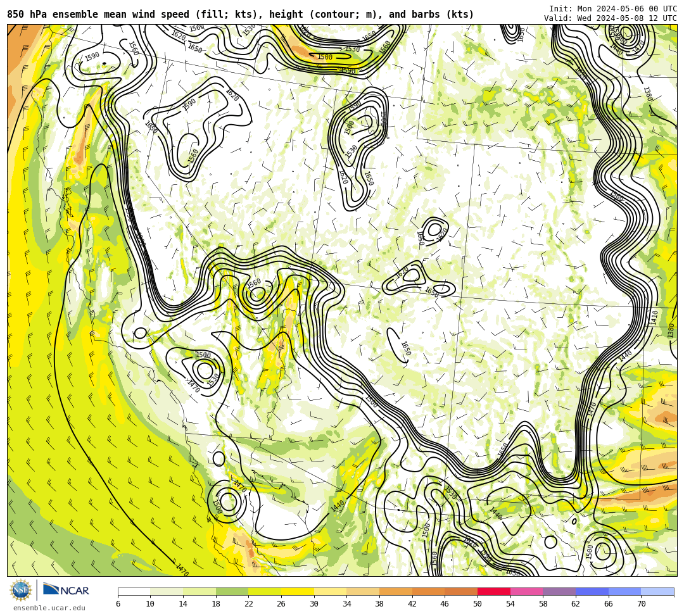The height and width of the screenshot is (616, 684).
Task: Open the ensemble.ucar.edu text link
Action: (49, 608)
